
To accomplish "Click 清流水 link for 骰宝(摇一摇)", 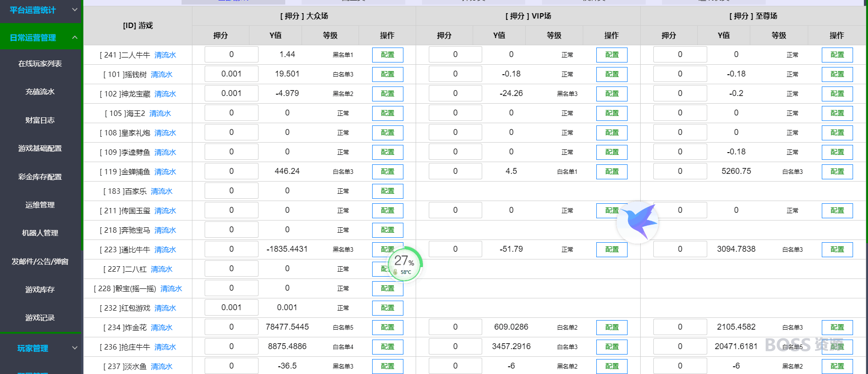I will pos(171,289).
